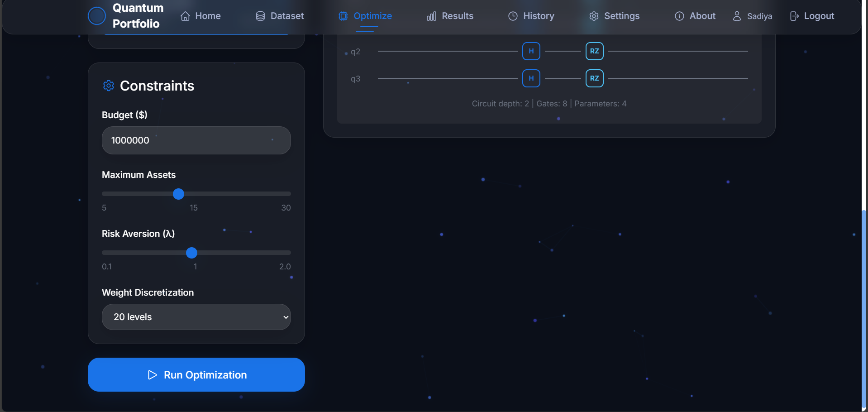Click the 30 maximum label under Maximum Assets

pyautogui.click(x=286, y=208)
